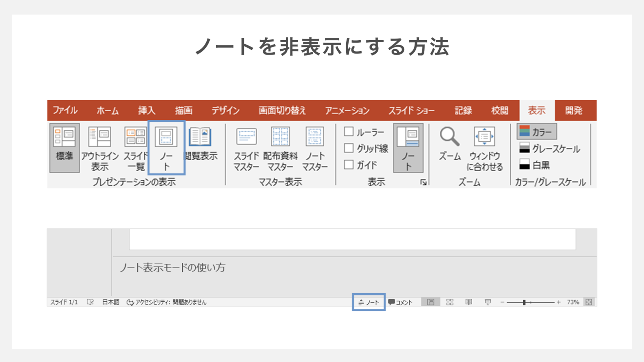Click the zoom slider handle
The image size is (644, 362).
tap(524, 302)
